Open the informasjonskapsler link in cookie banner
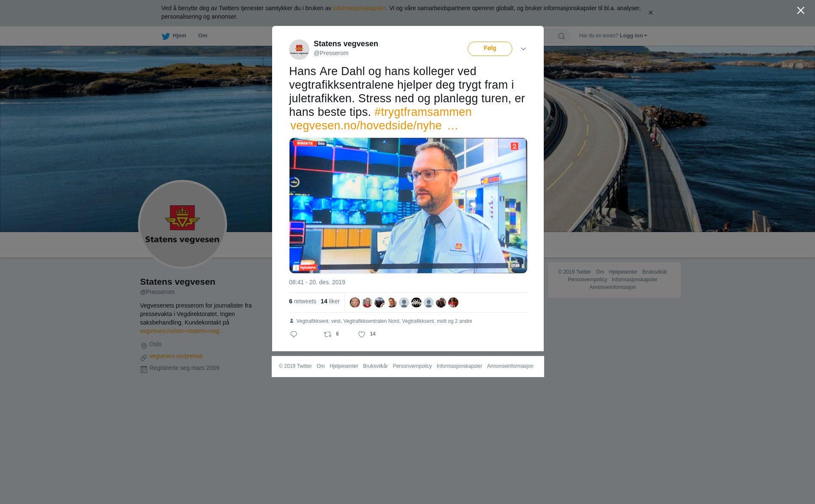 coord(359,8)
